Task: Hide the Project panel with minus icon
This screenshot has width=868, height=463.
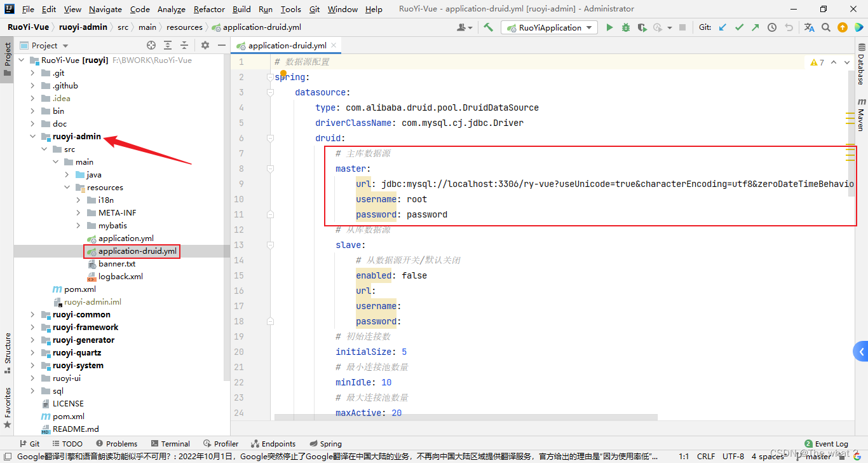Action: [x=221, y=45]
